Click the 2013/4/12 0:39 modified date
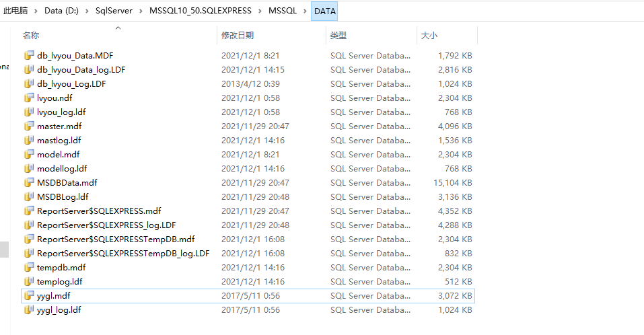The height and width of the screenshot is (335, 644). click(x=250, y=83)
